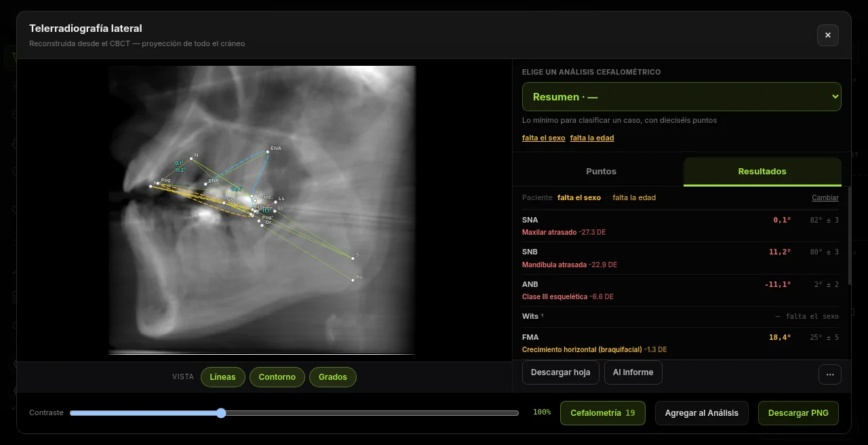Select the Li landmark point on the radiograph

(275, 211)
